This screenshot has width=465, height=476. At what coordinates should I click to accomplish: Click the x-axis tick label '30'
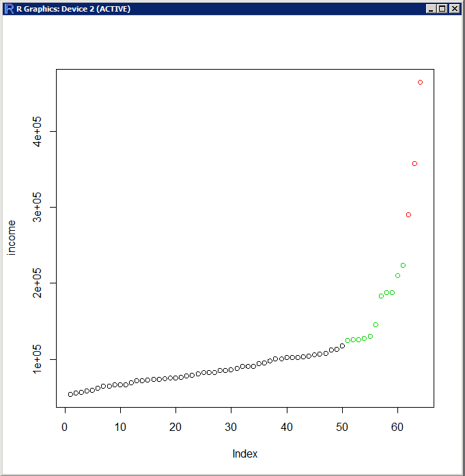(x=231, y=427)
